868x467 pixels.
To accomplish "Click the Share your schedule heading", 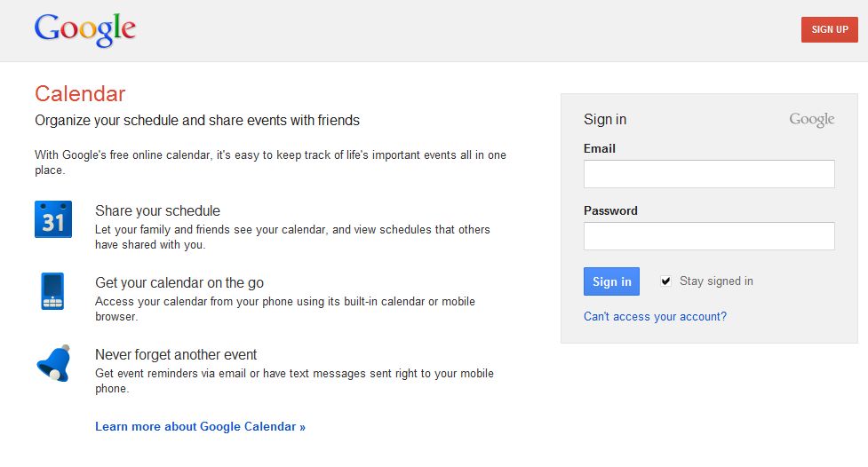I will pos(157,211).
